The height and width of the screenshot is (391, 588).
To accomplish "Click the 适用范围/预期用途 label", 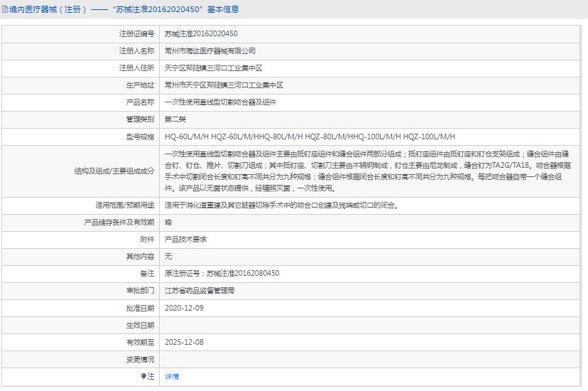I will click(x=124, y=205).
